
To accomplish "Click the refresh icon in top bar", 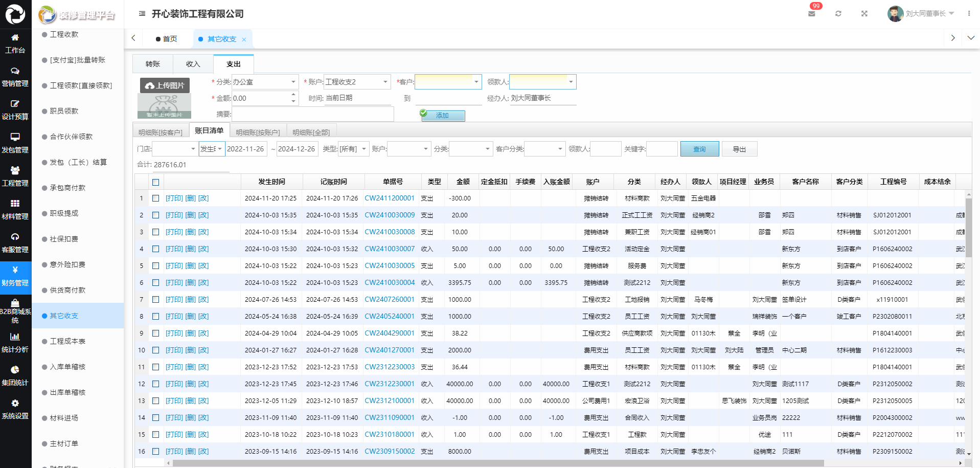I will 838,14.
